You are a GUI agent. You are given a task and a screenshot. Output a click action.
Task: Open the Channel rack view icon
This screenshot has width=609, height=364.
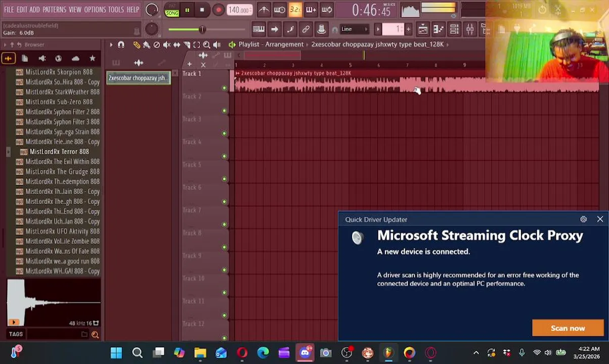point(454,29)
